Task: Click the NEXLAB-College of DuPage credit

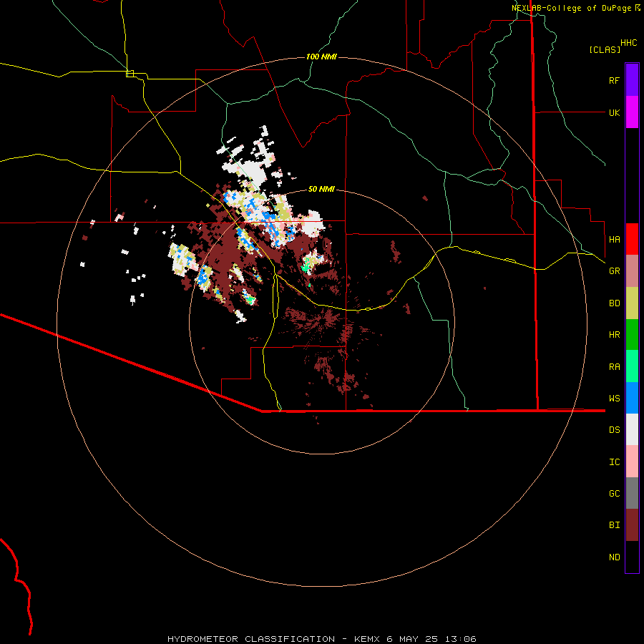Action: coord(576,8)
